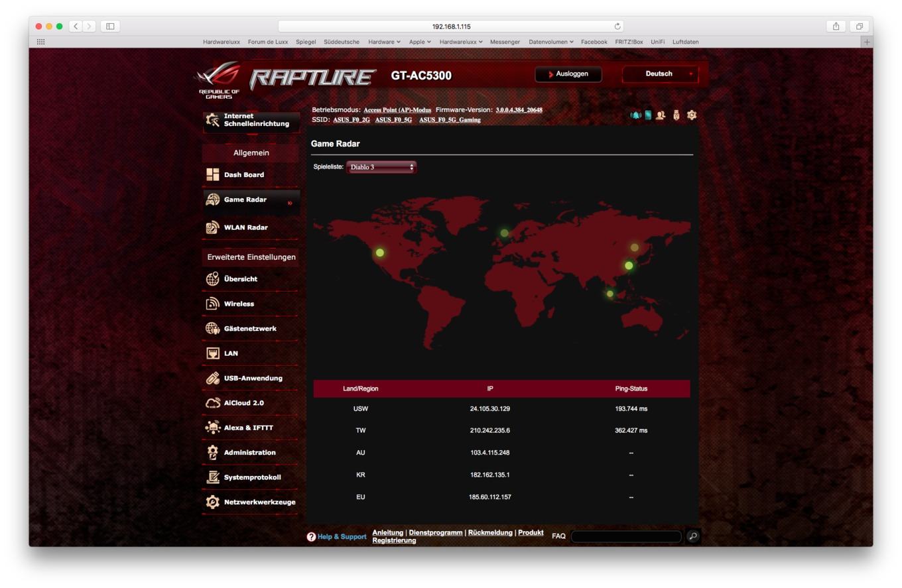Click the Wireless signal icon
This screenshot has height=588, width=902.
(x=213, y=304)
